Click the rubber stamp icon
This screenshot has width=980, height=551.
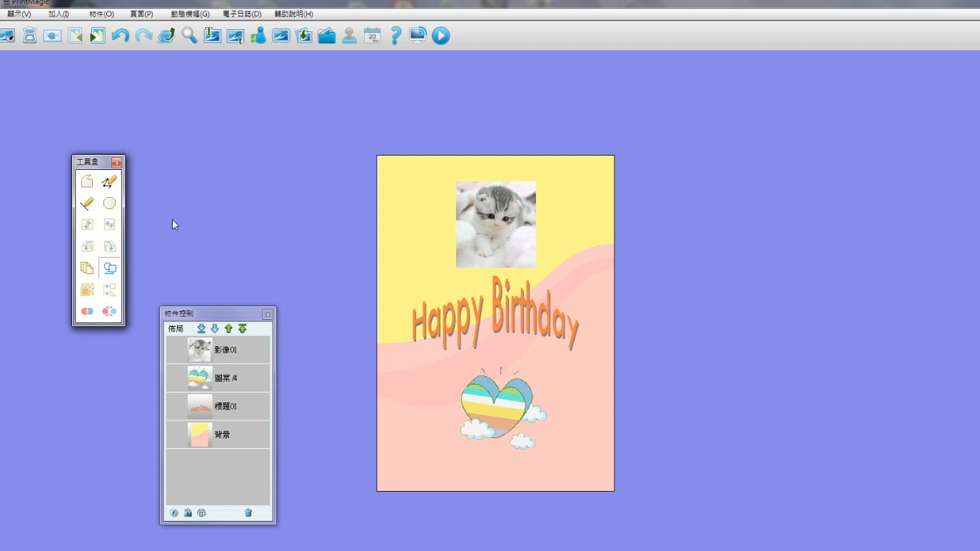(x=349, y=36)
